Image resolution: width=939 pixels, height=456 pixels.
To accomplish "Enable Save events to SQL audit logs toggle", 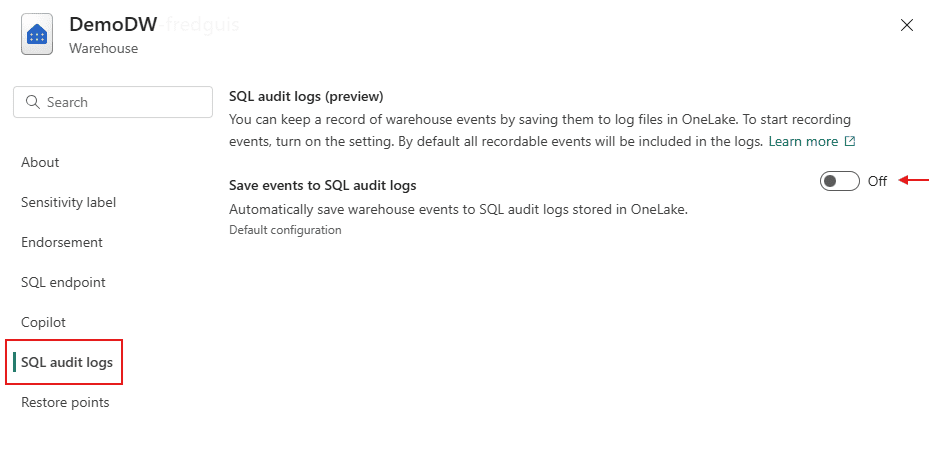I will coord(839,181).
